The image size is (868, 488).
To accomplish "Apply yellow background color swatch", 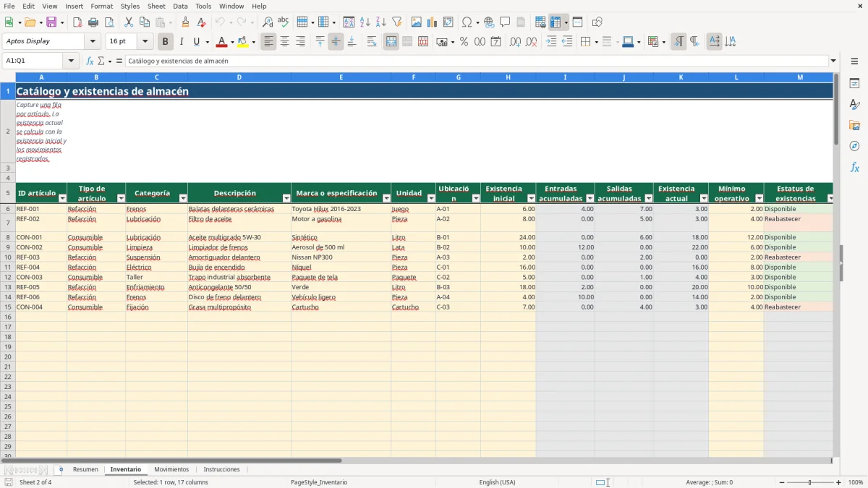I will pyautogui.click(x=243, y=42).
